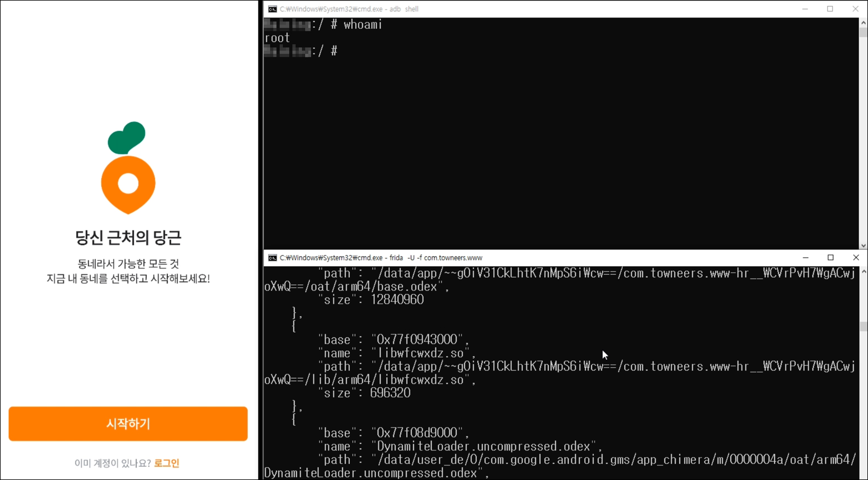The image size is (868, 480).
Task: Minimize the adb shell cmd window
Action: [805, 9]
